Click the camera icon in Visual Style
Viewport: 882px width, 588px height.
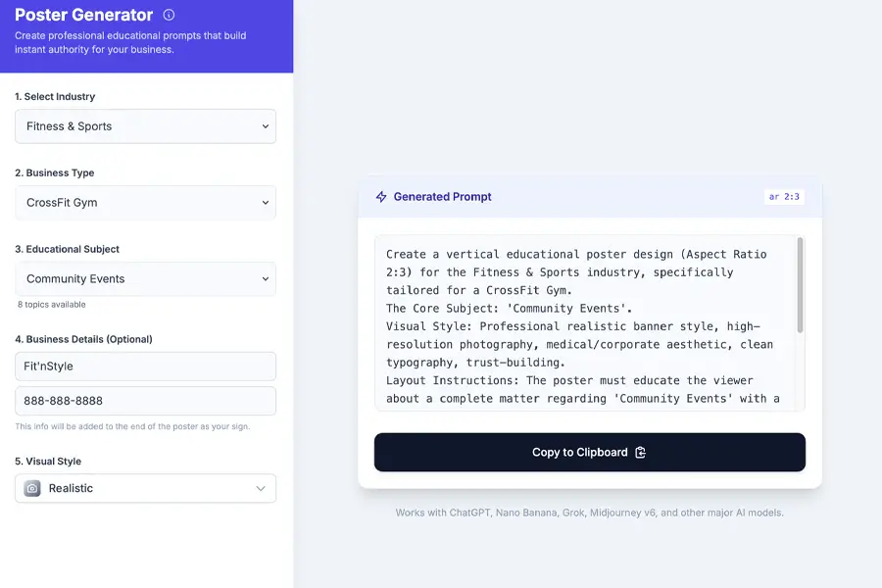(32, 488)
